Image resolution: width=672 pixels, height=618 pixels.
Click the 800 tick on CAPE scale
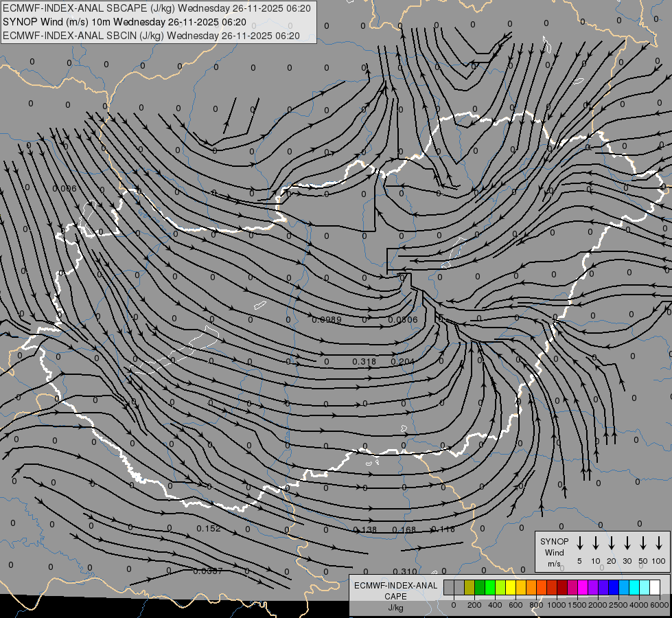click(x=536, y=605)
